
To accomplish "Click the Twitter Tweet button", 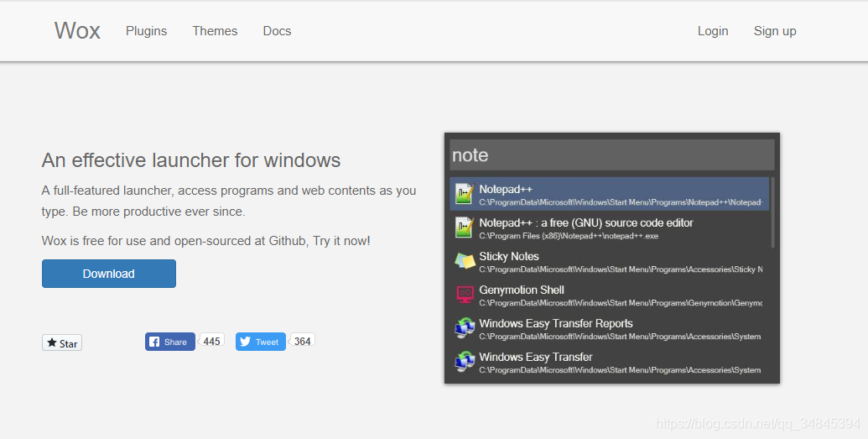I will click(x=261, y=342).
